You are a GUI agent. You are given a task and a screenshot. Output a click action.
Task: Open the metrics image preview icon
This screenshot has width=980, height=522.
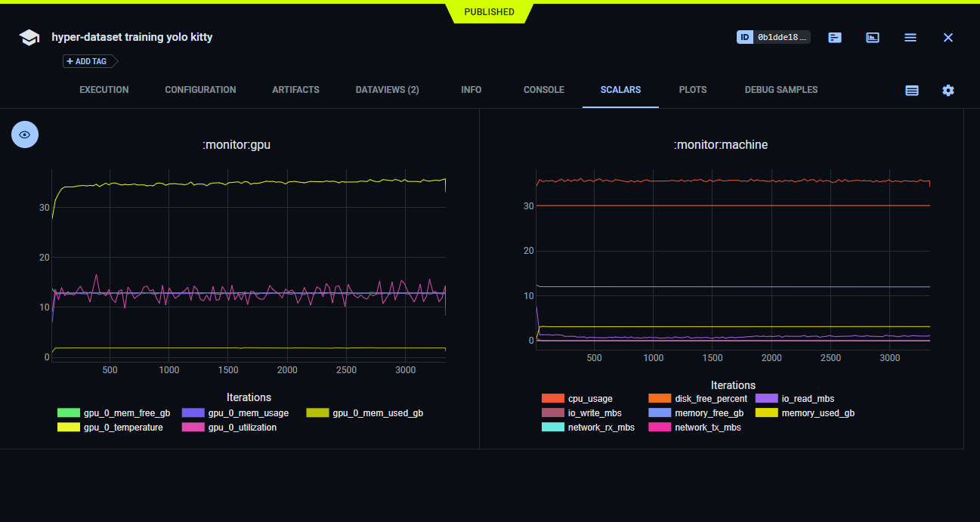coord(873,37)
